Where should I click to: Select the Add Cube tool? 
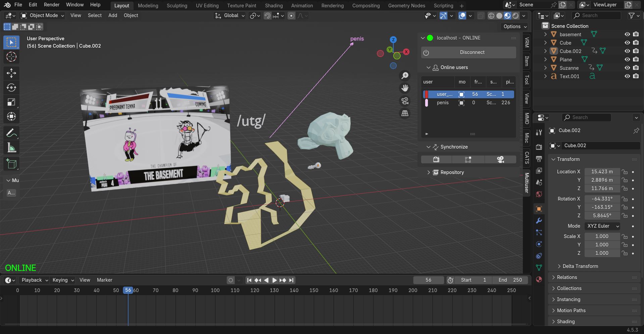tap(11, 164)
